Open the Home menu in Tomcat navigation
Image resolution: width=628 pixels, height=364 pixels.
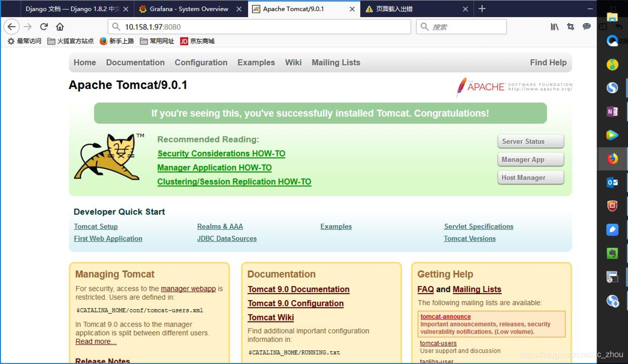[x=85, y=62]
